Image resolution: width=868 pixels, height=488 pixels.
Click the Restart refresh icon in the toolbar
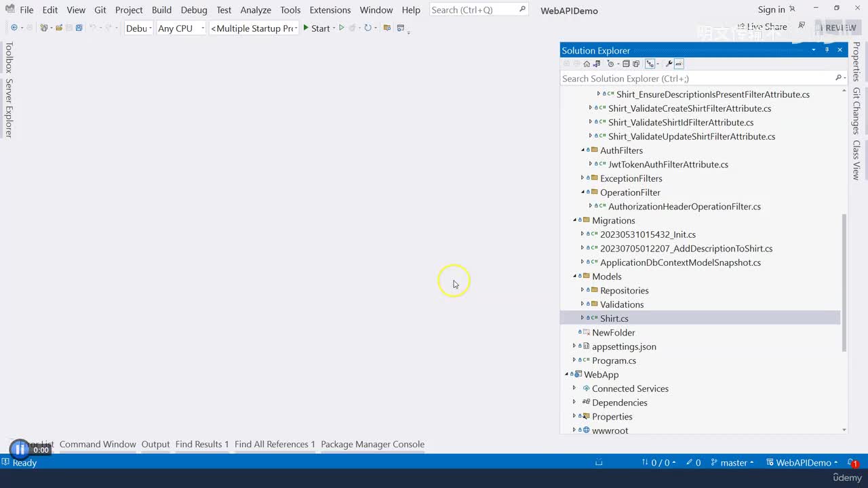[368, 28]
